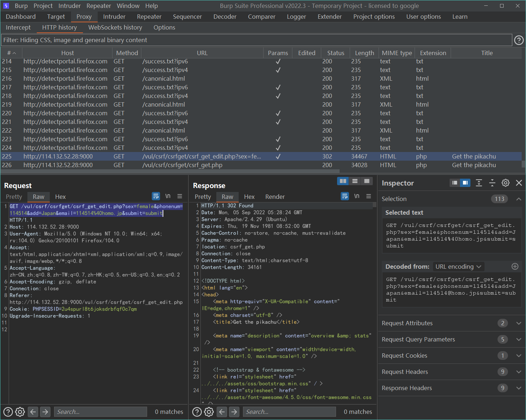The height and width of the screenshot is (420, 526).
Task: Expand Request Cookies section
Action: pos(452,356)
